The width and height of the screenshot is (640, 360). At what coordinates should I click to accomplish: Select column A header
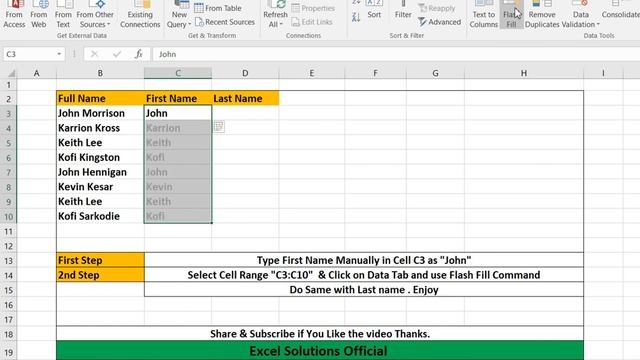(37, 73)
